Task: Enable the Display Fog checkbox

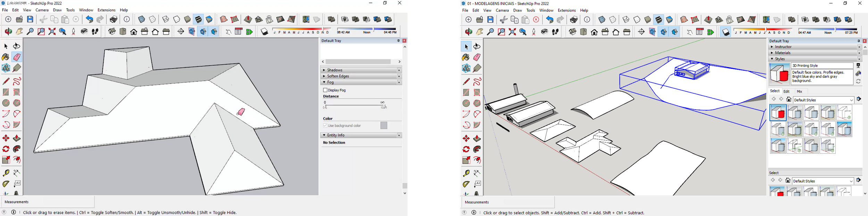Action: pyautogui.click(x=325, y=90)
